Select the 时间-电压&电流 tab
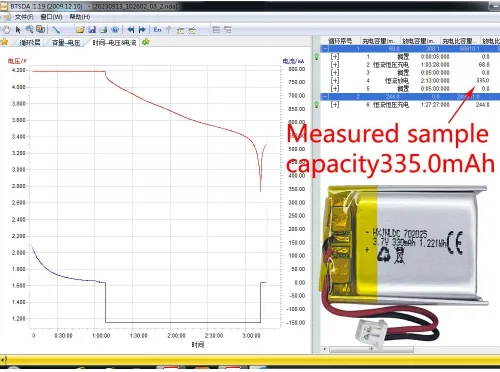Viewport: 500px width, 372px height. 114,42
